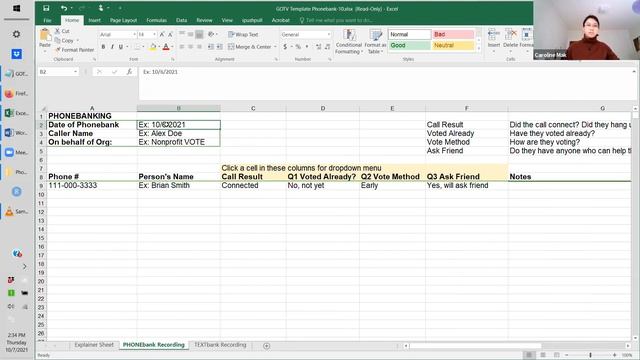Click the percent style icon
The image size is (640, 360).
298,47
